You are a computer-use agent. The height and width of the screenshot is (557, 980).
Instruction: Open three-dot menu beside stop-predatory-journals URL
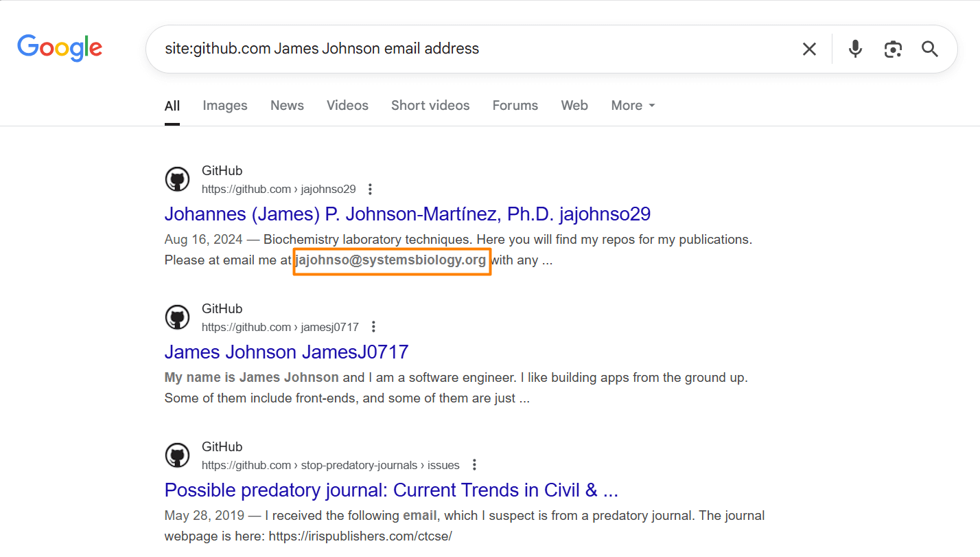[474, 465]
